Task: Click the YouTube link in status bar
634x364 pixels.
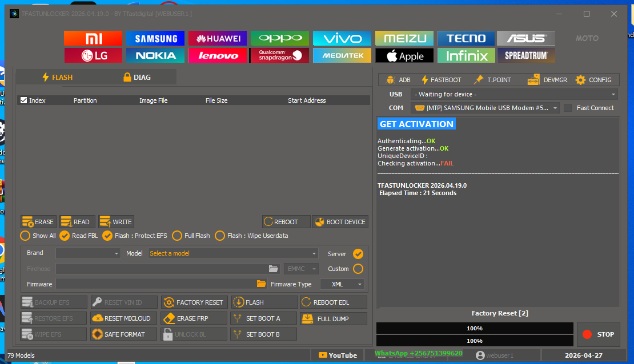Action: click(x=338, y=355)
